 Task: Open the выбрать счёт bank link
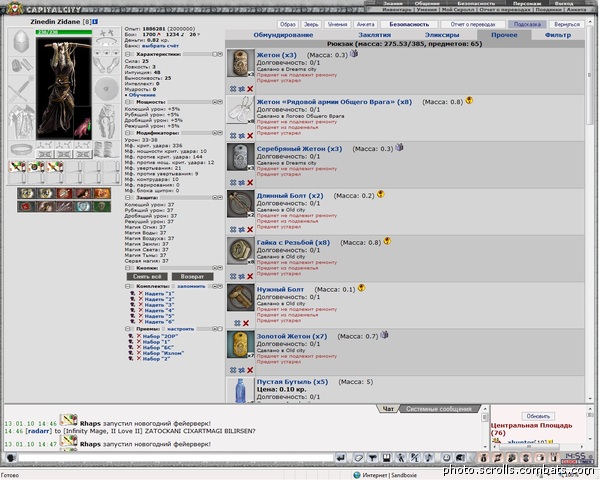pyautogui.click(x=160, y=46)
